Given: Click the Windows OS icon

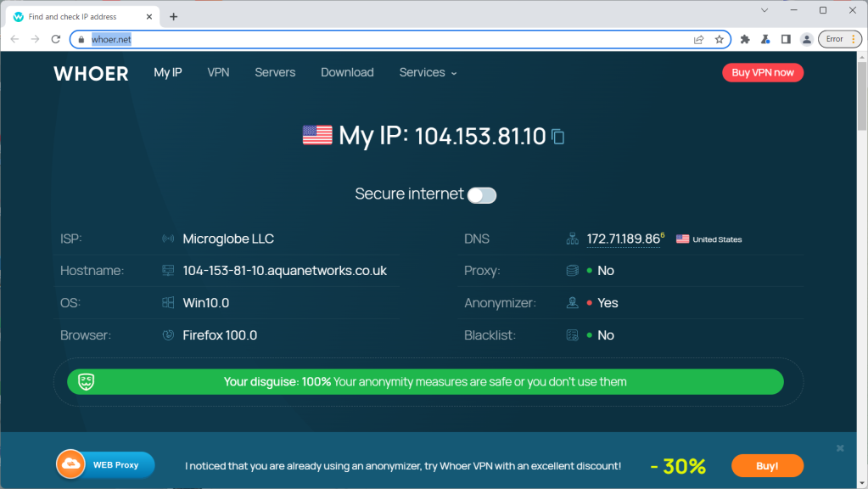Looking at the screenshot, I should tap(168, 302).
